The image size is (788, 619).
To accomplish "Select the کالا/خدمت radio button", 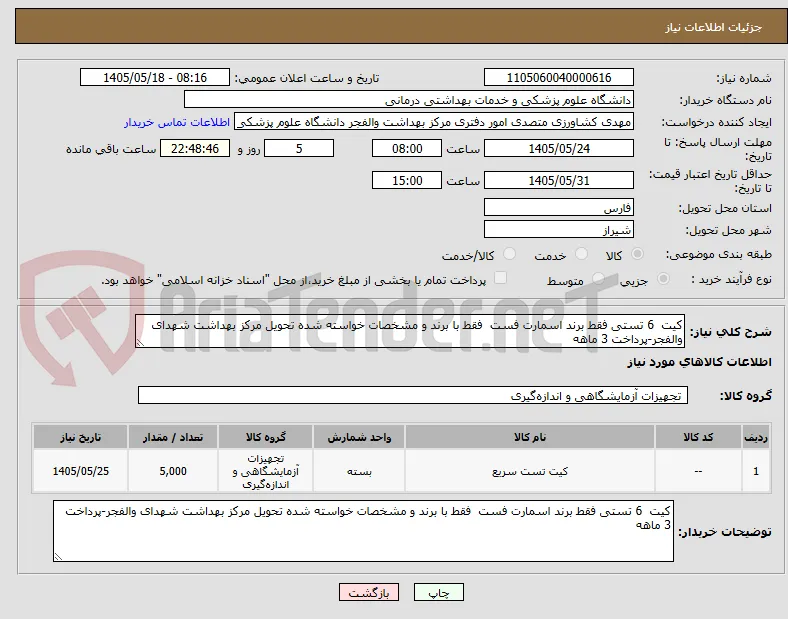I will pyautogui.click(x=510, y=254).
